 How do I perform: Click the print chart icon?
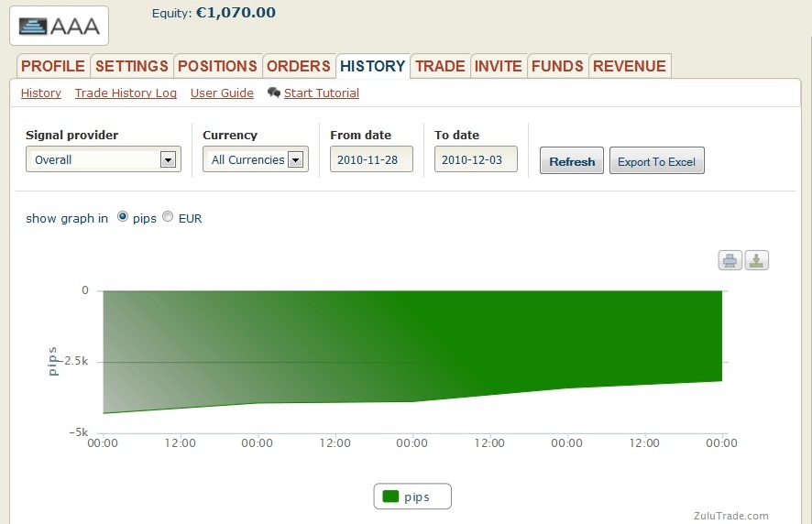point(730,260)
